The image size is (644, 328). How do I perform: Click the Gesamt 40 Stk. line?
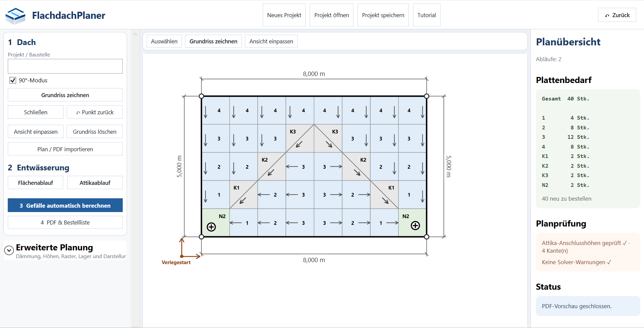tap(566, 99)
